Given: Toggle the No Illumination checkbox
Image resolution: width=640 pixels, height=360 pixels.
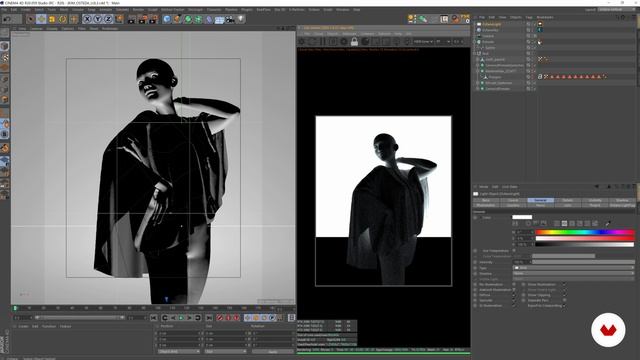Looking at the screenshot, I should pyautogui.click(x=514, y=284).
